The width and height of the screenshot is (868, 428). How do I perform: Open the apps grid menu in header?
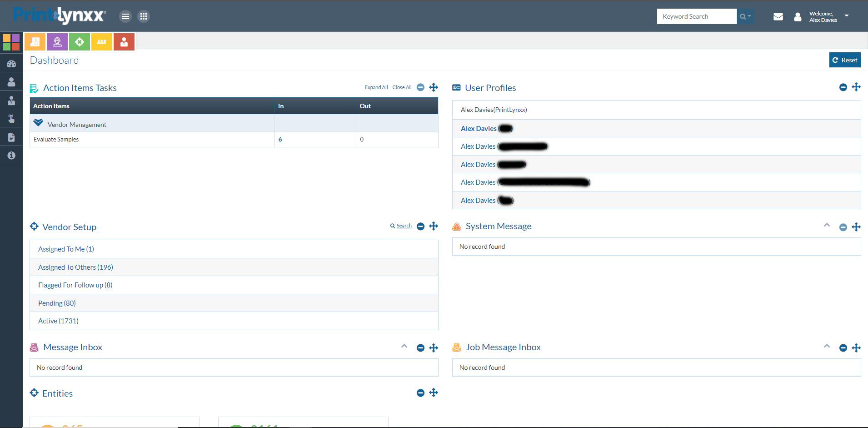tap(144, 16)
